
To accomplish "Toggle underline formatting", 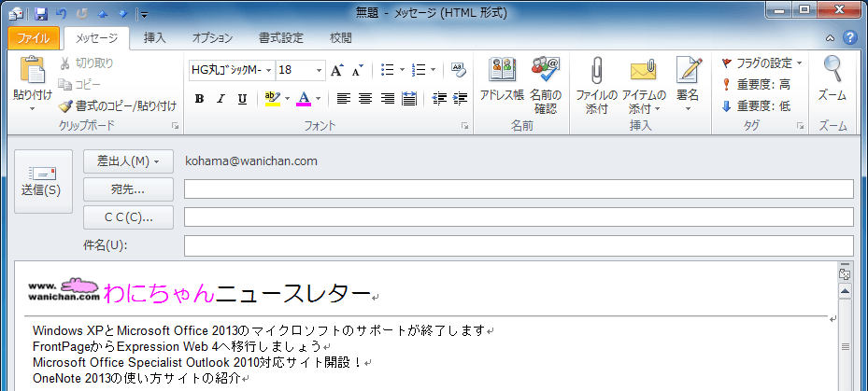I will click(x=242, y=99).
